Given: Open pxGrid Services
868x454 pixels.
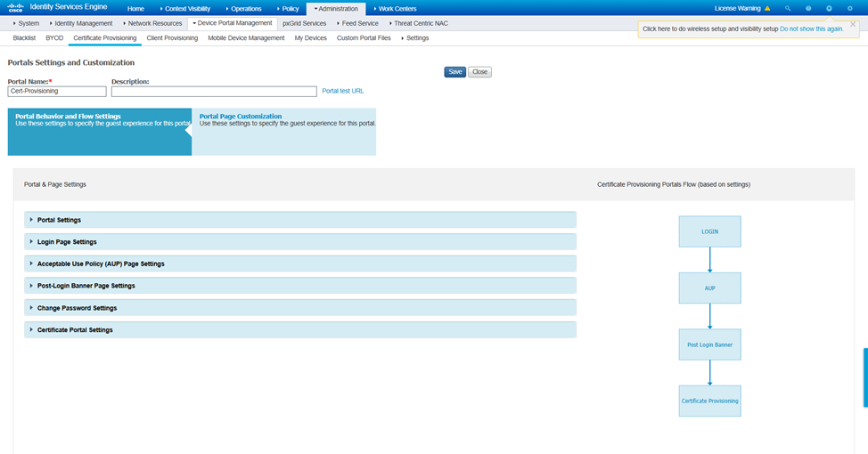Looking at the screenshot, I should [x=305, y=23].
